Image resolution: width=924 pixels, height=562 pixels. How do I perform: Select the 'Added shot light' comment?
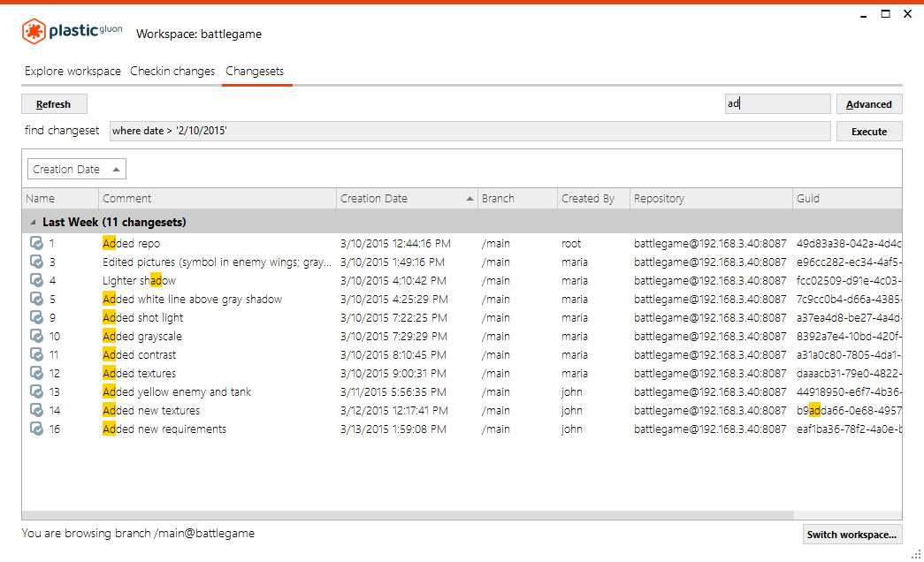pos(142,317)
